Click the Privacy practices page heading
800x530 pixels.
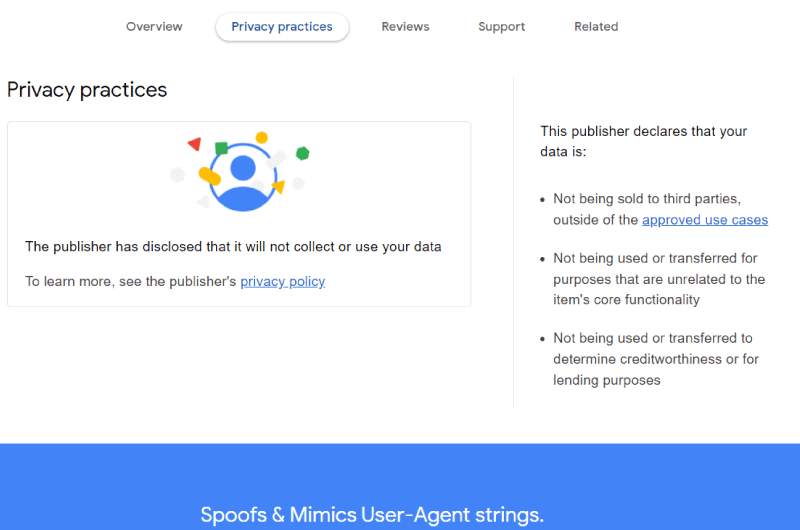pos(87,90)
